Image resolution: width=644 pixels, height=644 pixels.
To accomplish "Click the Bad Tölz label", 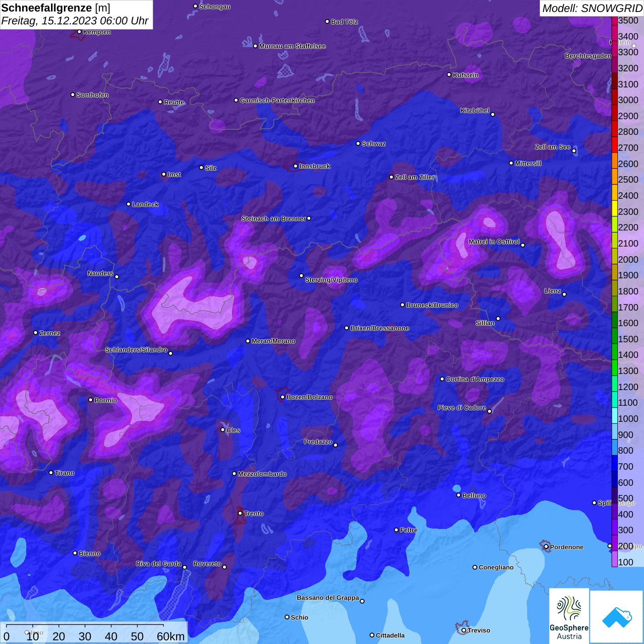I will tap(345, 22).
